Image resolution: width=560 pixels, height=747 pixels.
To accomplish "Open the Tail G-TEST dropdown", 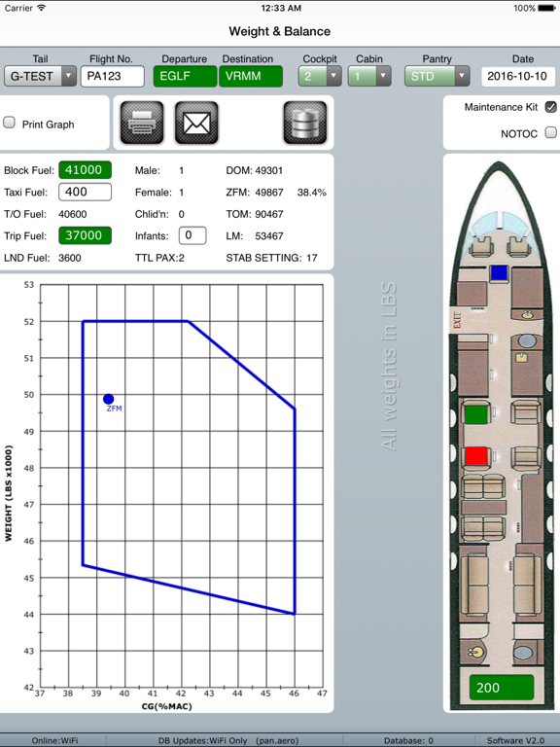I will 40,76.
